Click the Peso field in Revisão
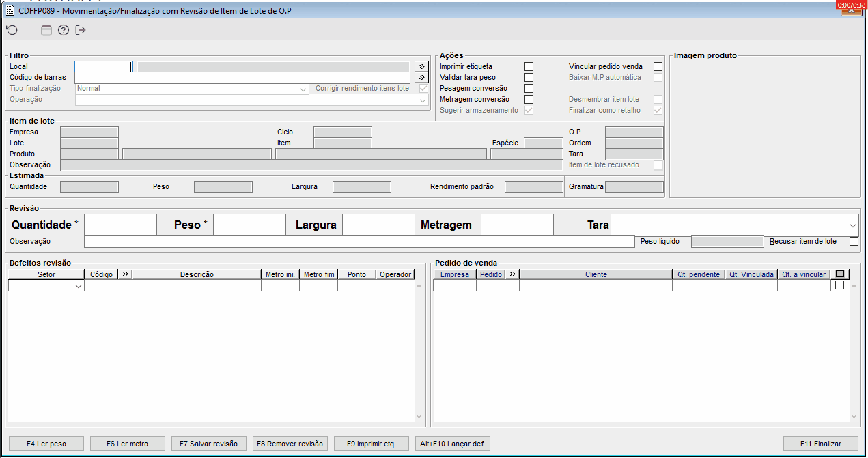The width and height of the screenshot is (868, 458). click(x=249, y=225)
